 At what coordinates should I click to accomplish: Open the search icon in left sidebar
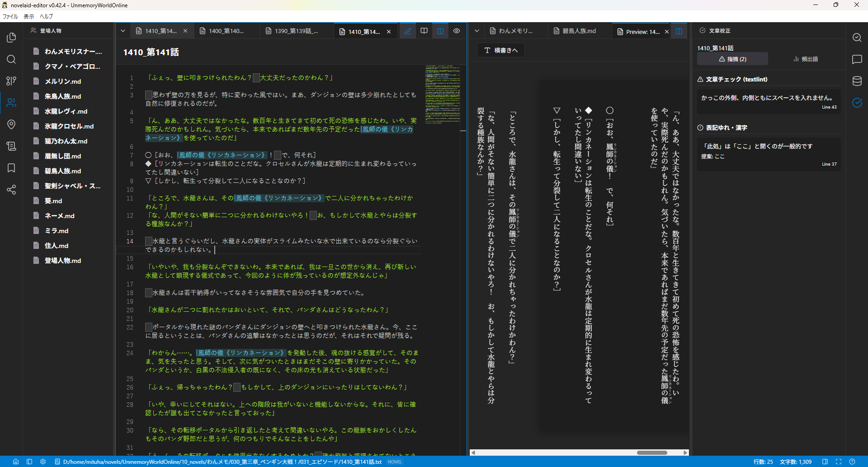[11, 59]
